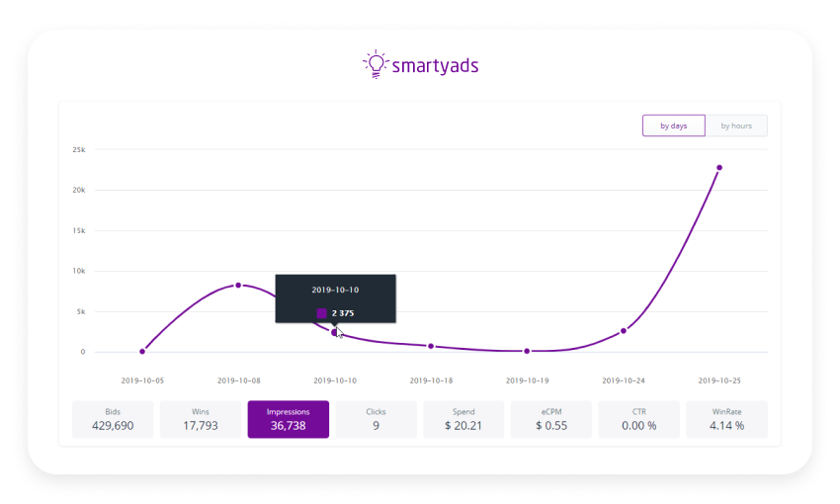Screen dimensions: 840x504
Task: Show the Spend metric
Action: [463, 419]
